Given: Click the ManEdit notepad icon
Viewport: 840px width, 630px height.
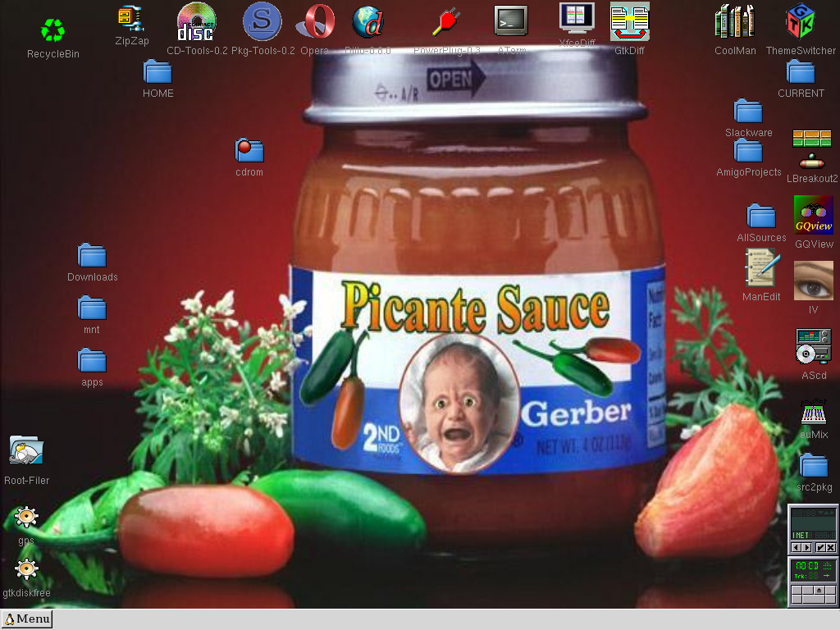Looking at the screenshot, I should coord(760,268).
